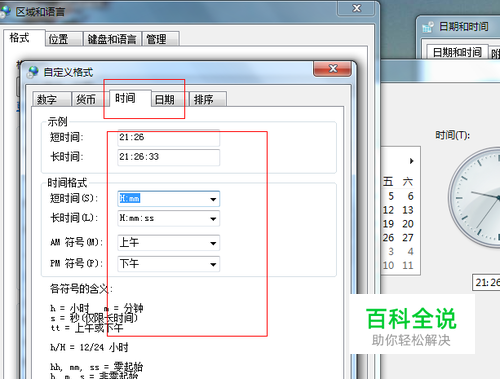Image resolution: width=500 pixels, height=379 pixels.
Task: Click the 五 weekday header
Action: (x=388, y=182)
